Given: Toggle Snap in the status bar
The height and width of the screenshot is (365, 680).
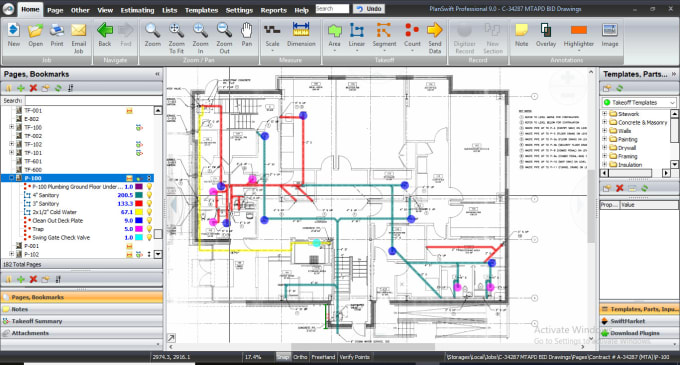Looking at the screenshot, I should point(283,357).
